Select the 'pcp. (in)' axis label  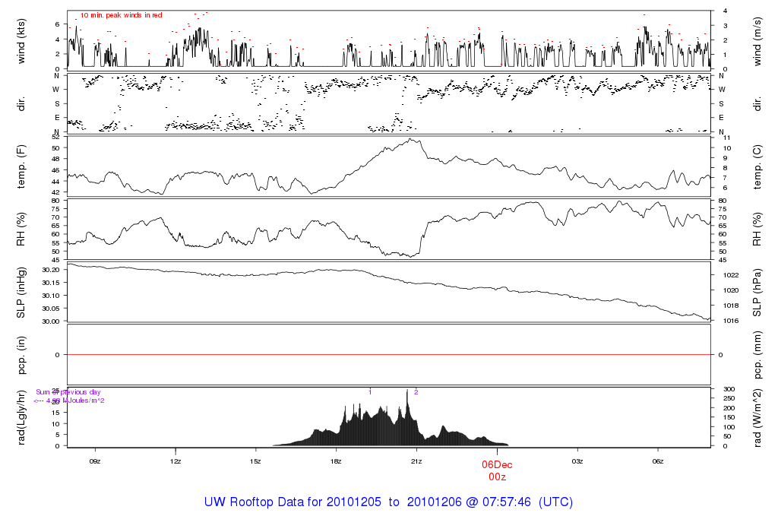pyautogui.click(x=21, y=355)
